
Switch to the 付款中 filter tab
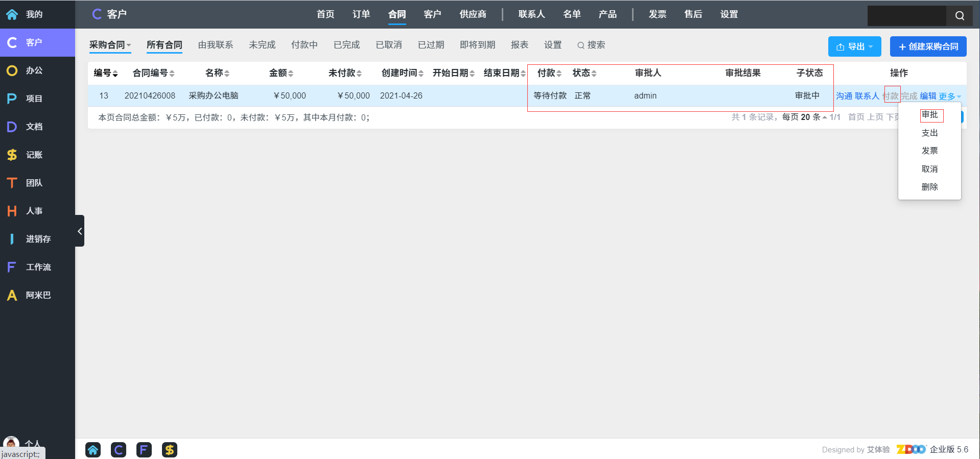click(304, 45)
